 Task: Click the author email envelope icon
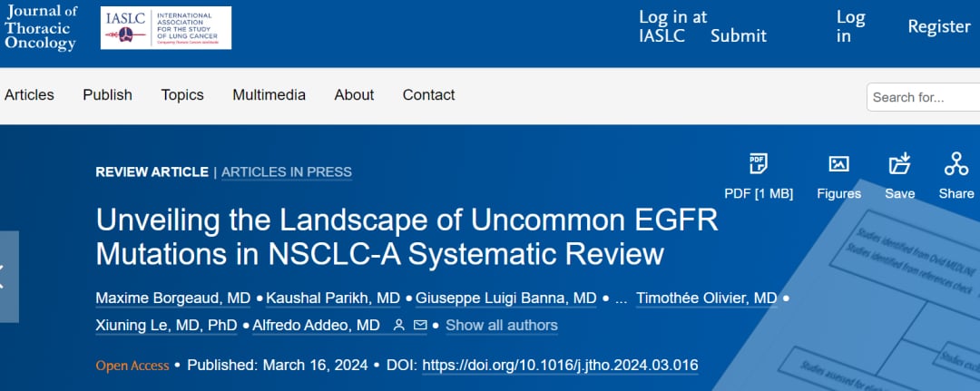point(420,325)
